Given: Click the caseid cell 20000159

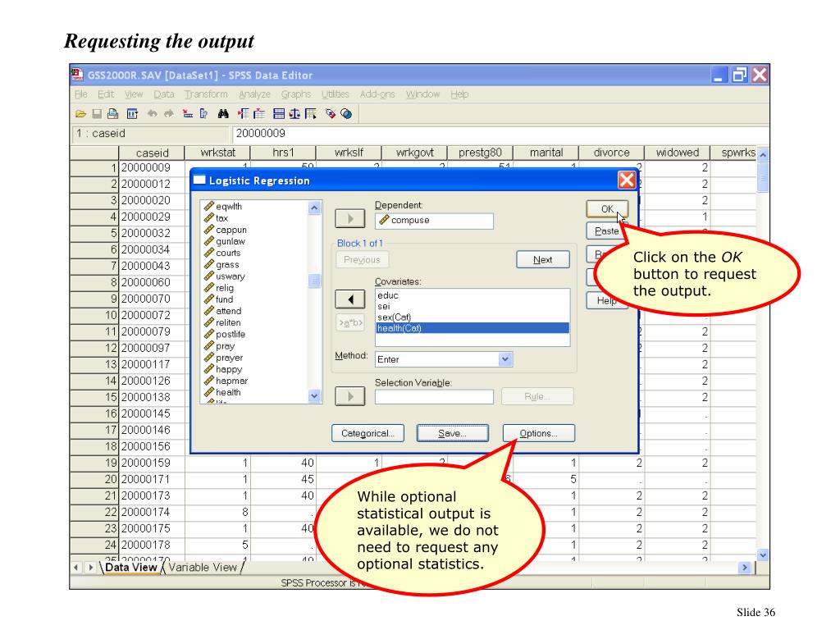Looking at the screenshot, I should (x=152, y=463).
